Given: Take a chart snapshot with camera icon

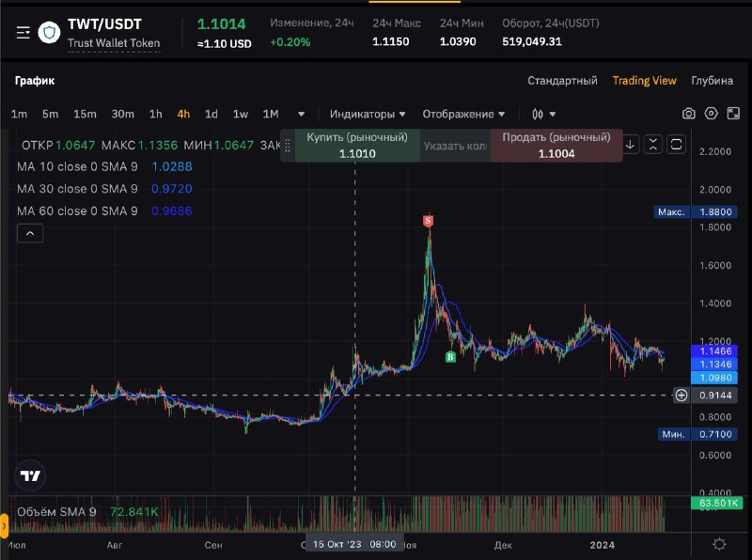Looking at the screenshot, I should click(689, 114).
